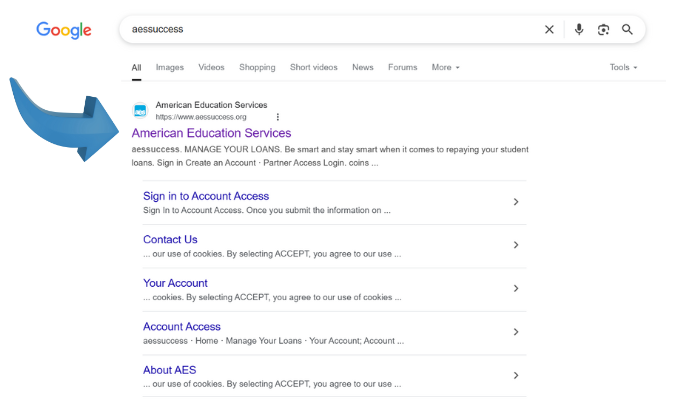700x400 pixels.
Task: Expand the More dropdown
Action: pos(445,67)
